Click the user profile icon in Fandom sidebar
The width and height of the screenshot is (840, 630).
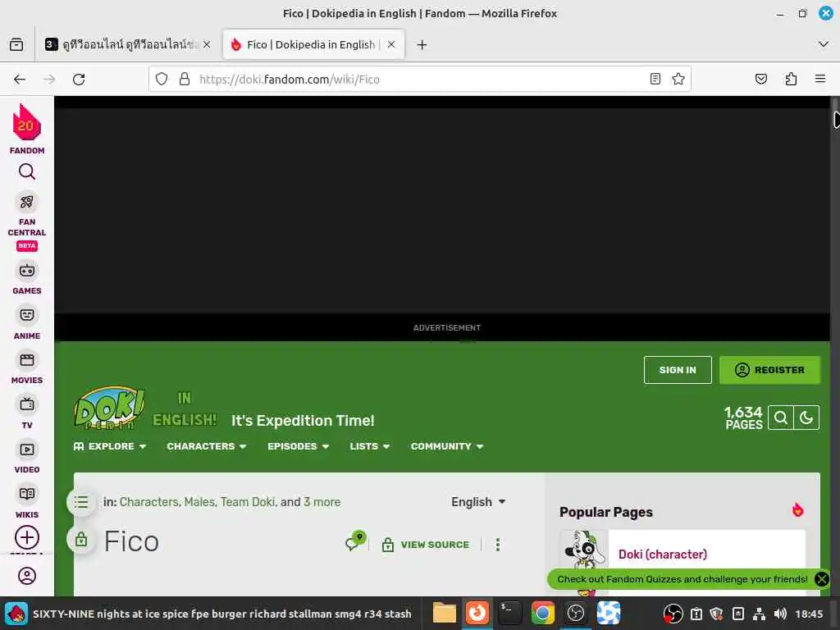pos(27,576)
